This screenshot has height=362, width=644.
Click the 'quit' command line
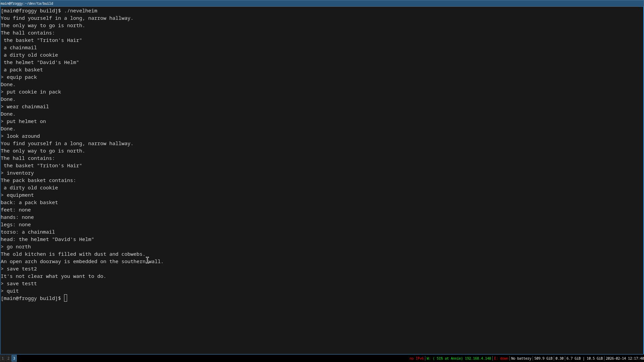pyautogui.click(x=12, y=291)
